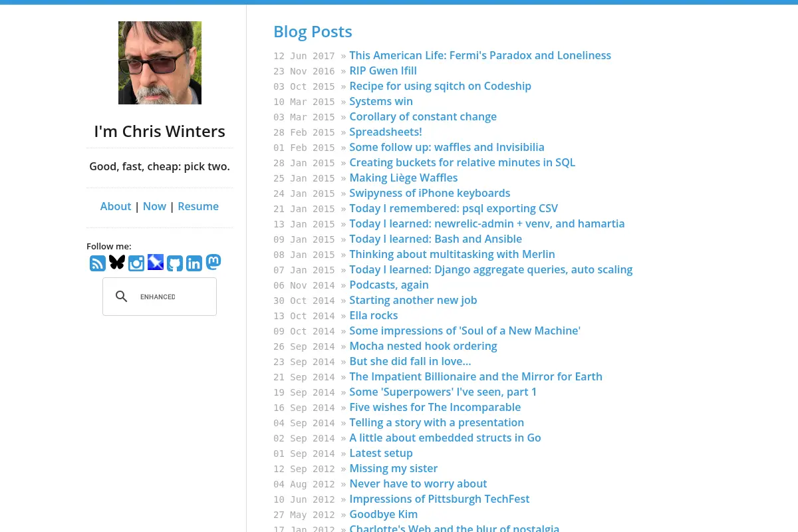Open the 'Latest setup' post
The image size is (798, 532).
[x=381, y=453]
